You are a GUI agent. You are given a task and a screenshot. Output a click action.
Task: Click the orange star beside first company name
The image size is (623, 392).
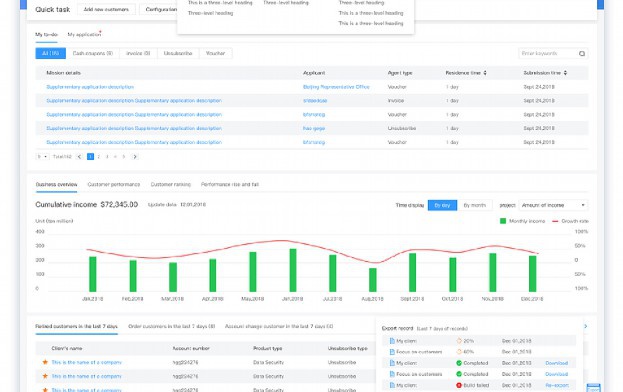[45, 362]
